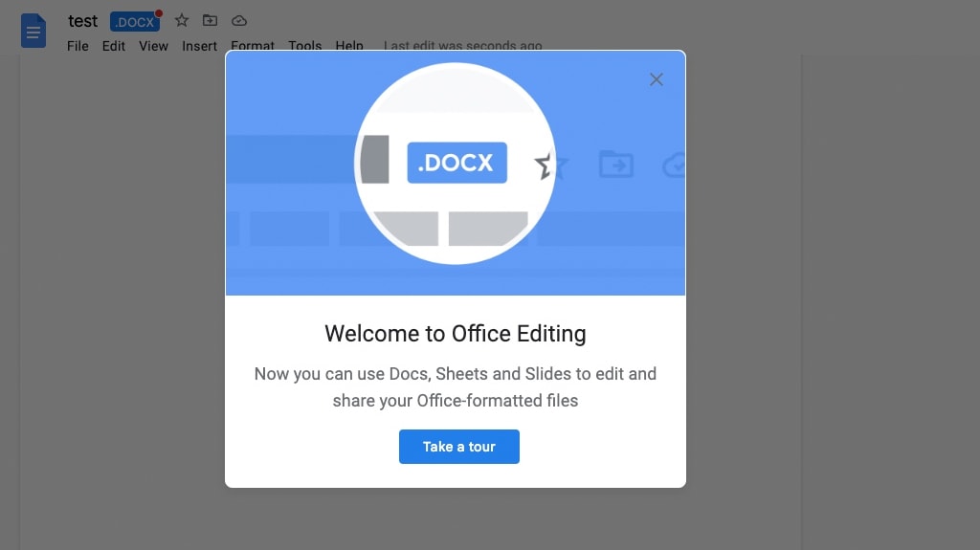Open the Help menu

[349, 46]
